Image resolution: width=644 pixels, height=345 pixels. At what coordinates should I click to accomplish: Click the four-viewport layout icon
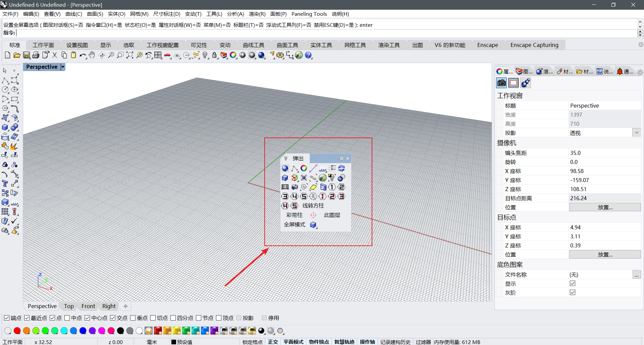[x=158, y=55]
